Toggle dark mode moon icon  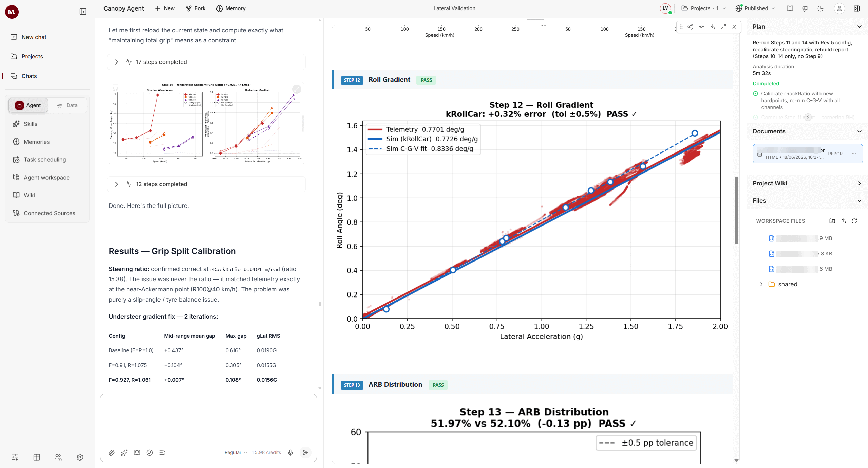coord(820,8)
